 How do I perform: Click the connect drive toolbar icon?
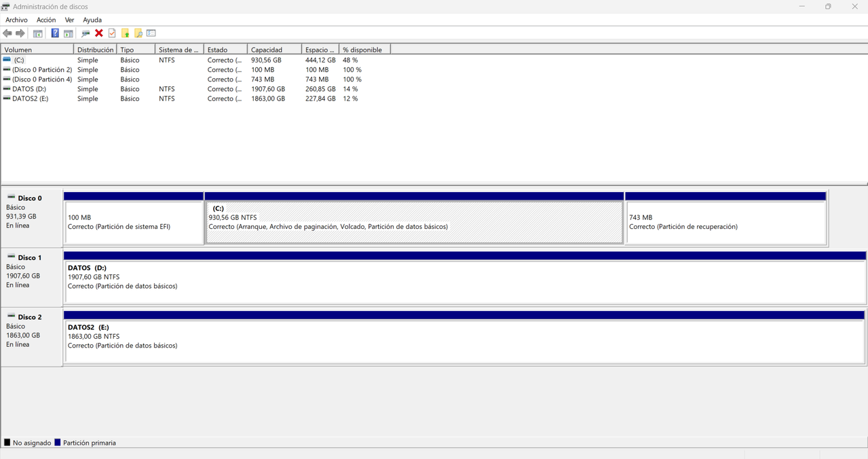86,33
